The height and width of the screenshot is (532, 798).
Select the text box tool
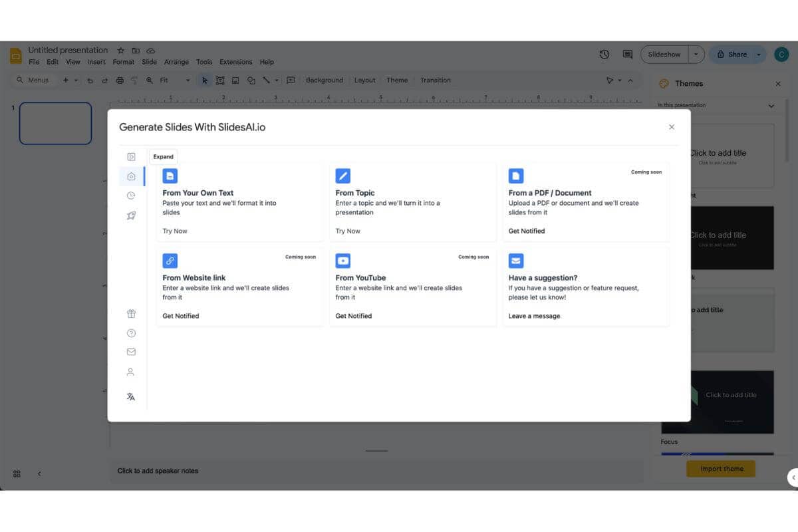[x=220, y=80]
